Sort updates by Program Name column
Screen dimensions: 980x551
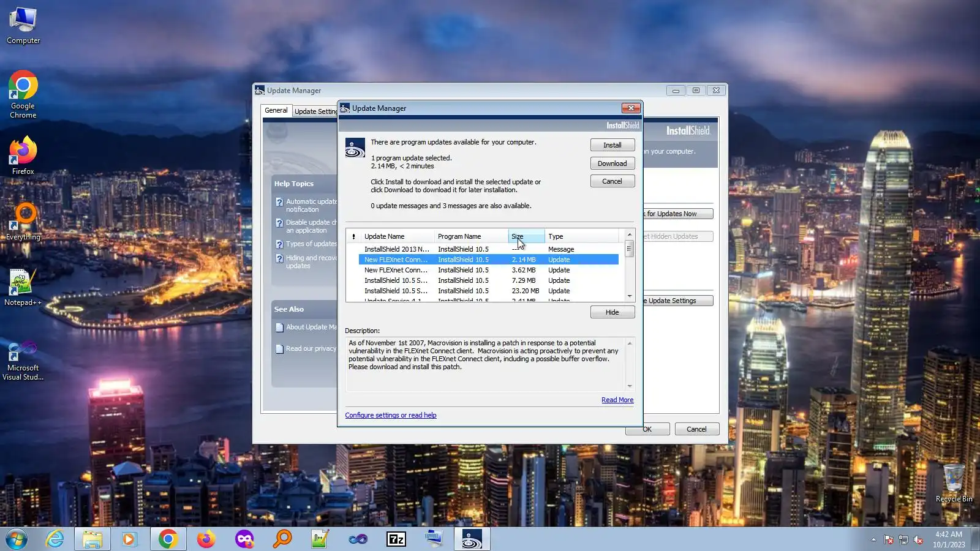(471, 236)
